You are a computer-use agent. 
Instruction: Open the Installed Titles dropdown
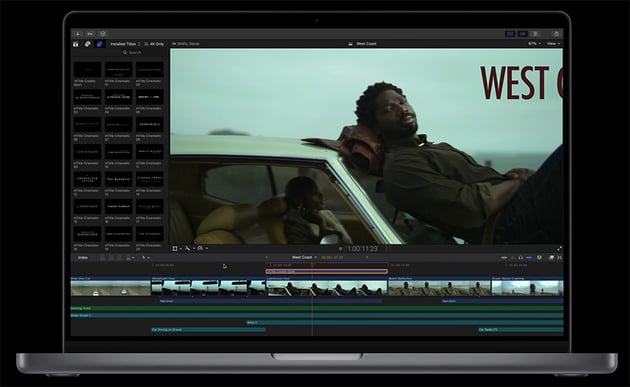tap(125, 44)
